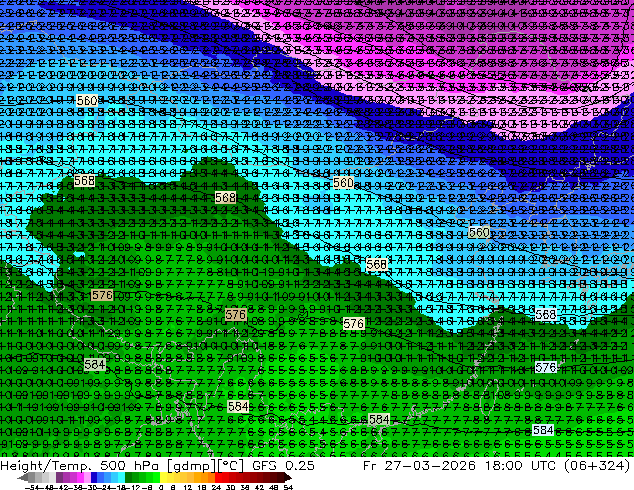Viewport: 634px width, 490px height.
Task: Click the leftmost 584 contour label
Action: pyautogui.click(x=95, y=364)
